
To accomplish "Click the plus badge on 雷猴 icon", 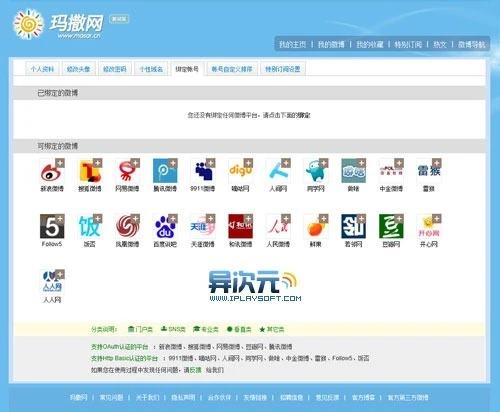I will (x=437, y=163).
